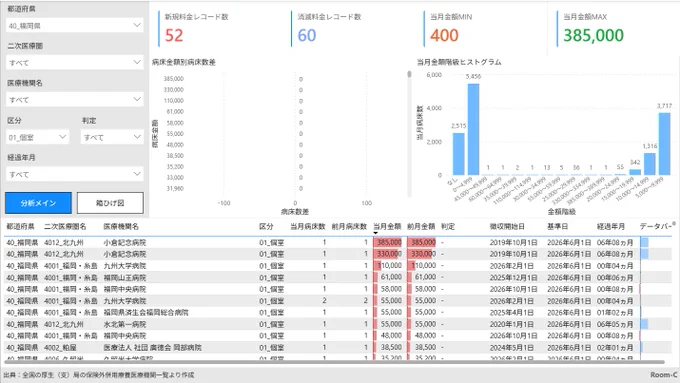This screenshot has width=680, height=383.
Task: Select the 3,717 histogram bar
Action: [664, 144]
